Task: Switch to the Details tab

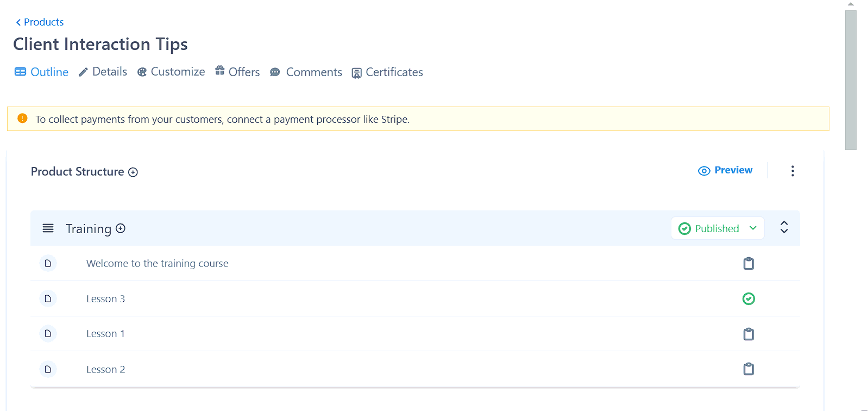Action: point(103,72)
